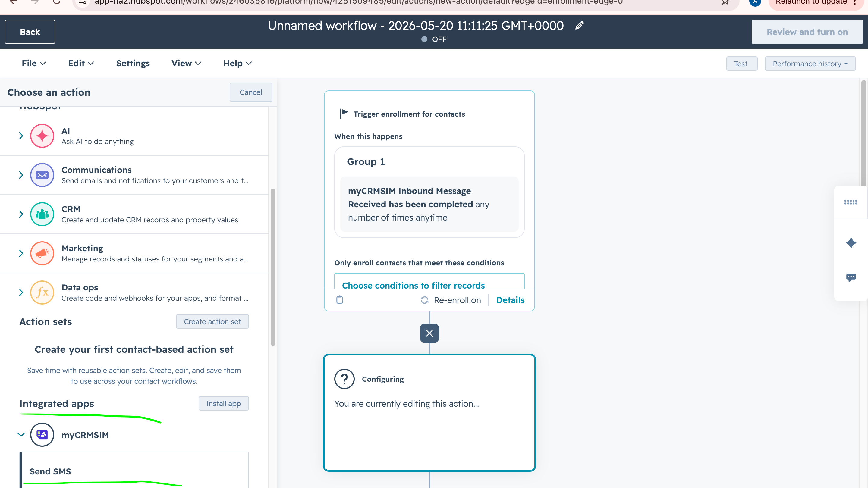Image resolution: width=868 pixels, height=488 pixels.
Task: Open the trigger Details link
Action: [510, 300]
